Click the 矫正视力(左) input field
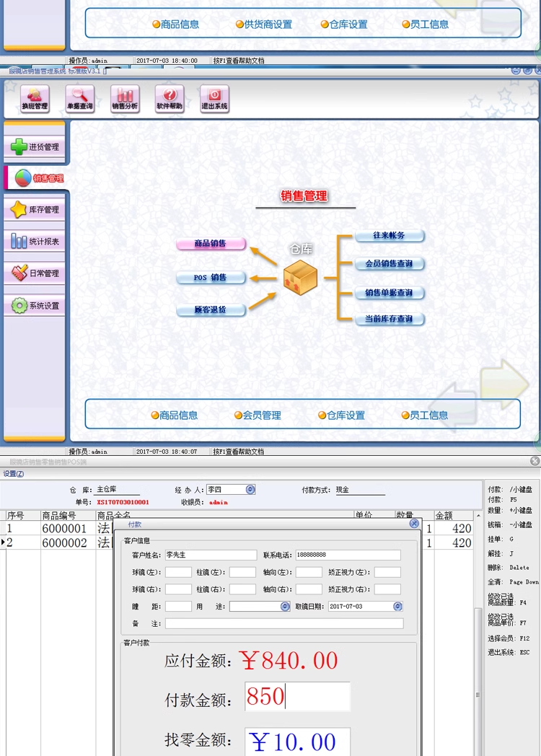541x756 pixels. pos(387,572)
